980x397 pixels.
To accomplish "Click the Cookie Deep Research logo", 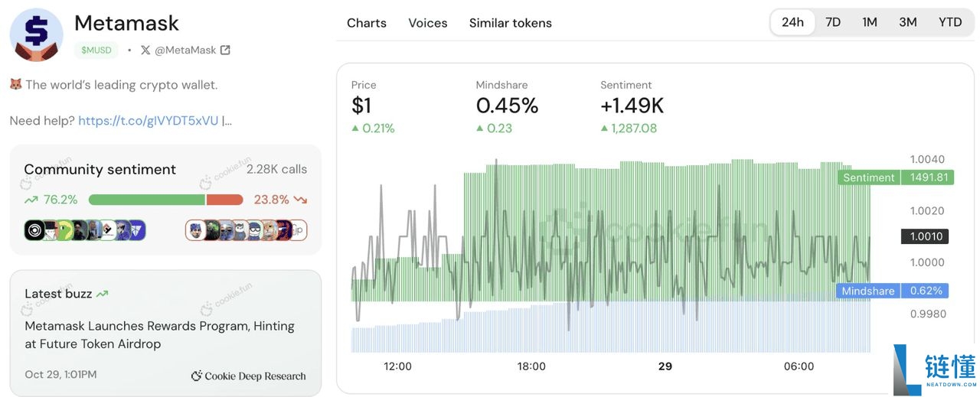I will 197,376.
